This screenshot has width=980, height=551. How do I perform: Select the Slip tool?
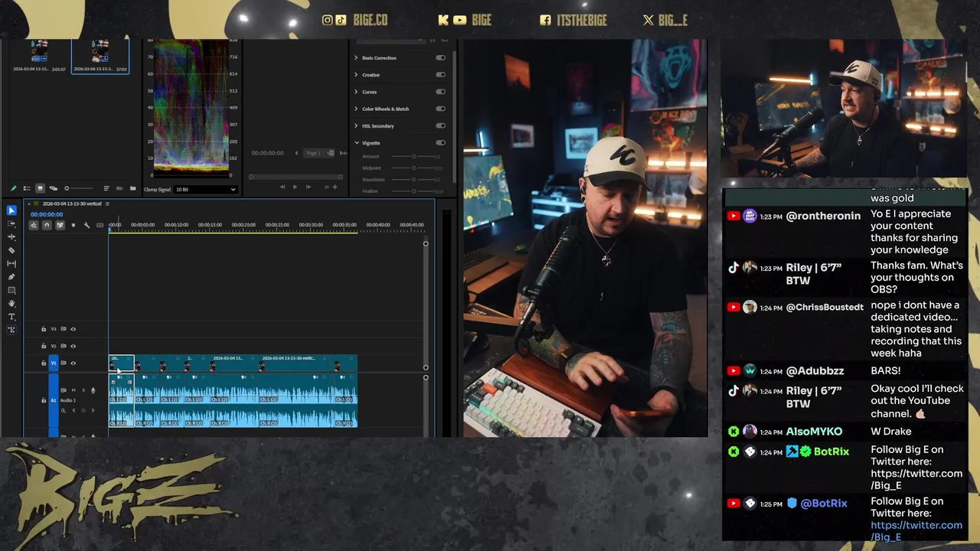[11, 263]
